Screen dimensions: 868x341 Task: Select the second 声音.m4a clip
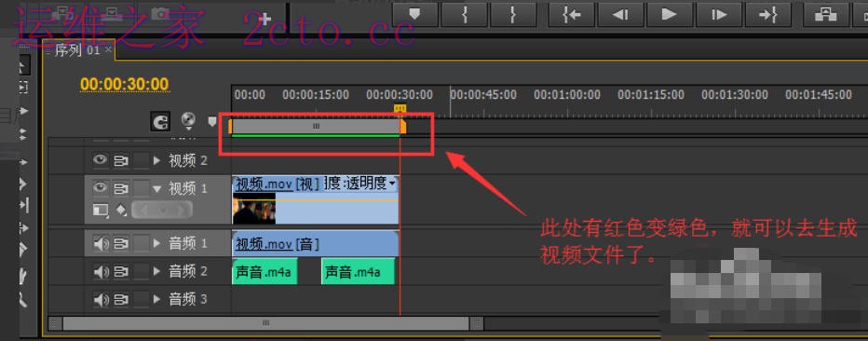359,271
